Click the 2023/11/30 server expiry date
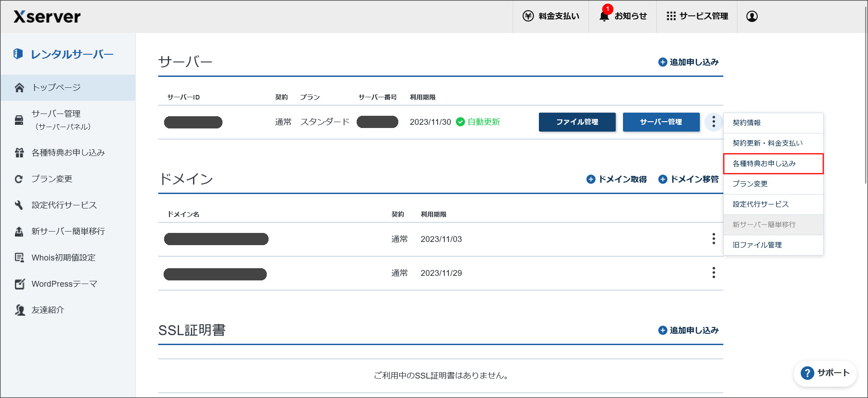The image size is (868, 398). point(430,122)
